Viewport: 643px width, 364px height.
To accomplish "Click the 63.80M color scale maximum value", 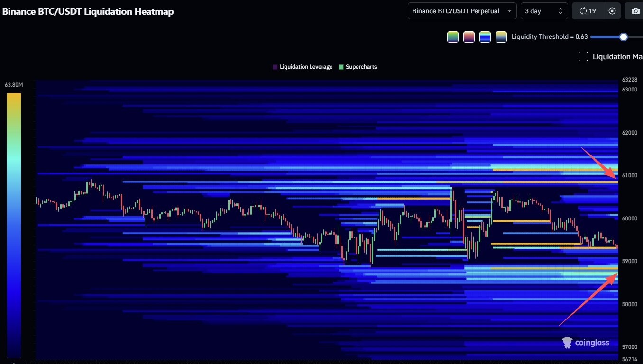I will (14, 85).
